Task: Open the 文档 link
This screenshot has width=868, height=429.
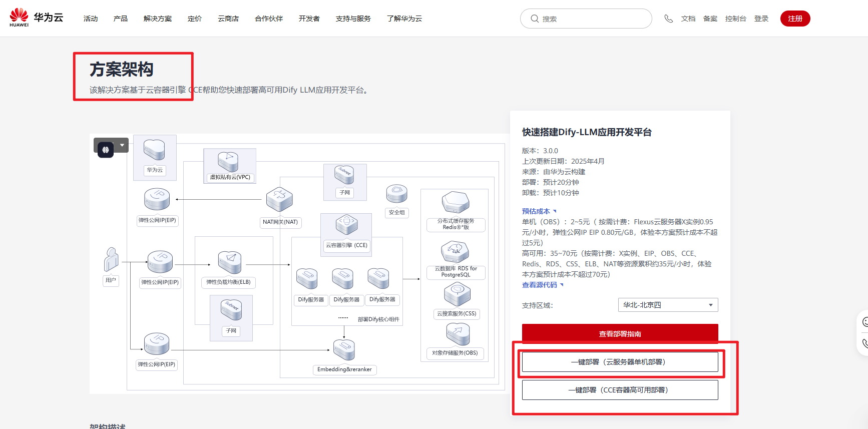Action: pyautogui.click(x=688, y=19)
